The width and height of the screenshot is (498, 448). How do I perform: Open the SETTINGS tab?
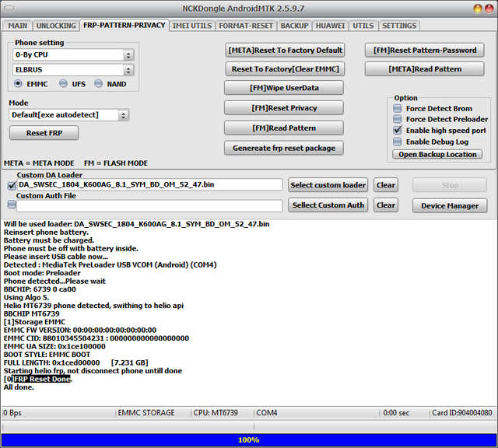[x=399, y=26]
